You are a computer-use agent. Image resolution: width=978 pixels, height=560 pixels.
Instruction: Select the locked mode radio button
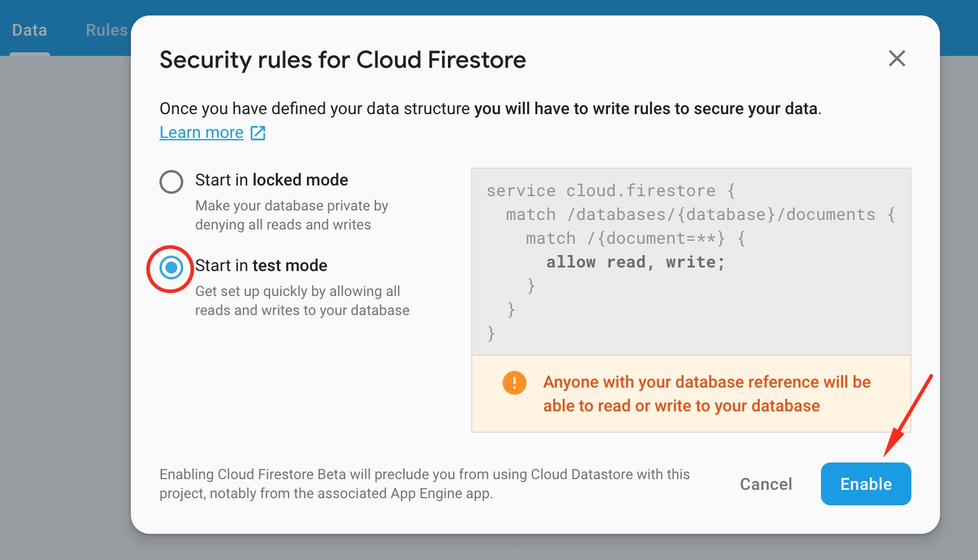pyautogui.click(x=171, y=181)
